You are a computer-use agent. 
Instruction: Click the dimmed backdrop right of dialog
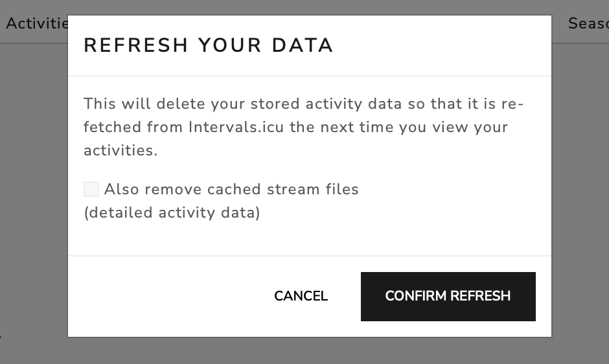tap(580, 194)
